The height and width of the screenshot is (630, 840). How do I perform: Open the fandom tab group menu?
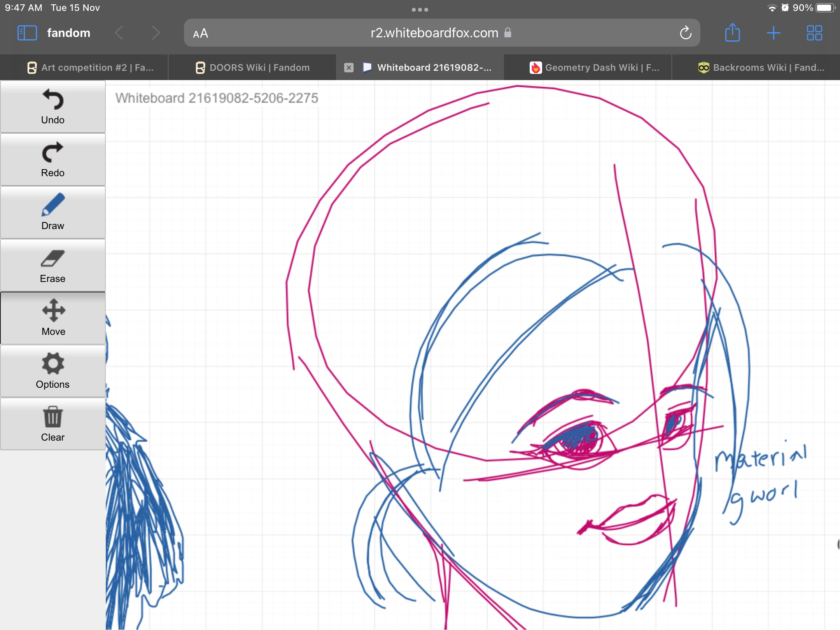68,33
